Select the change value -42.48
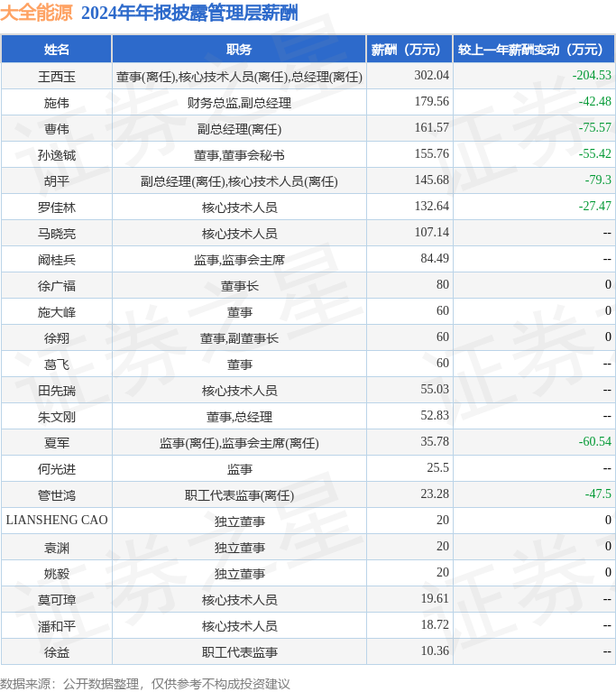 pyautogui.click(x=595, y=101)
